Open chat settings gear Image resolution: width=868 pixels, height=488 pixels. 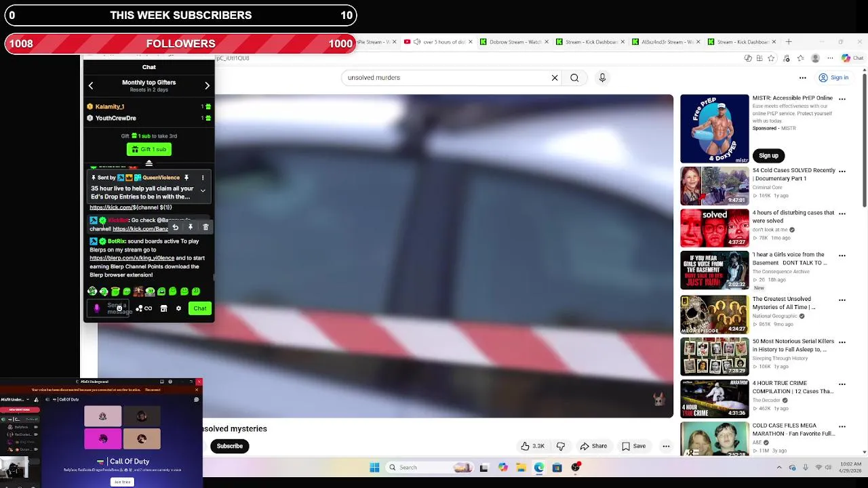tap(178, 308)
